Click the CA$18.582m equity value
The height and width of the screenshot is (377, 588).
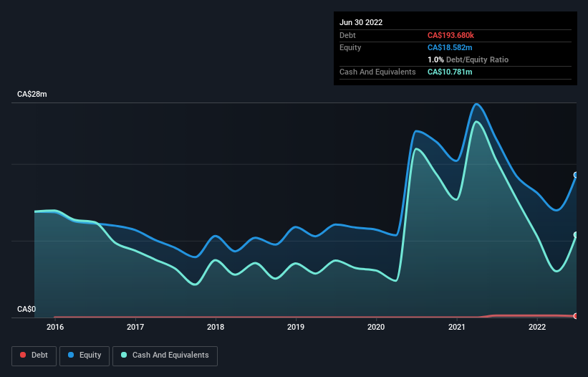tap(450, 47)
